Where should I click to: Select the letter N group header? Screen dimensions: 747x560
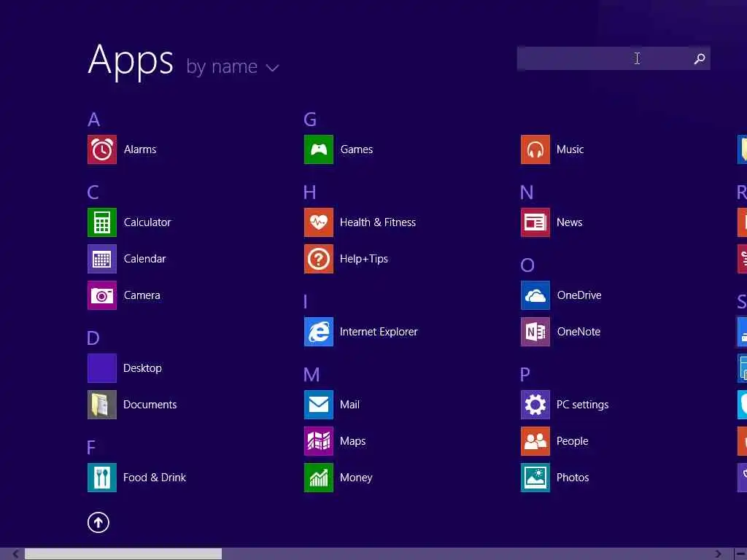(x=527, y=192)
